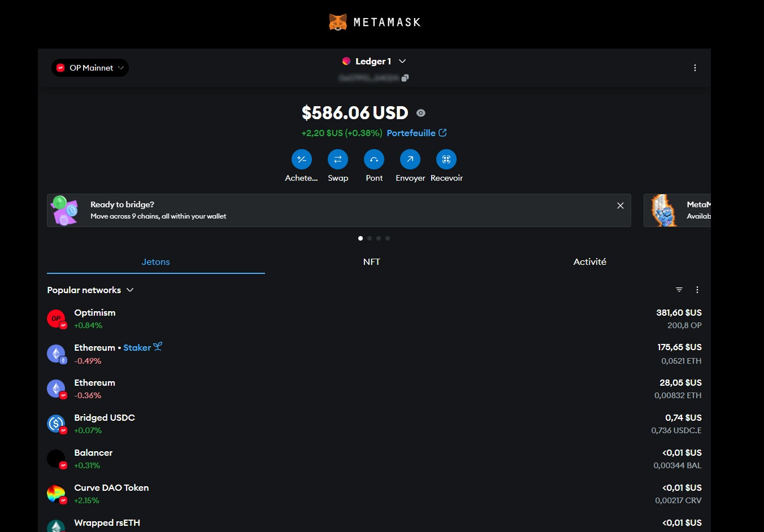Click the OP network red logo icon
Screen dimensions: 764x532
point(60,68)
